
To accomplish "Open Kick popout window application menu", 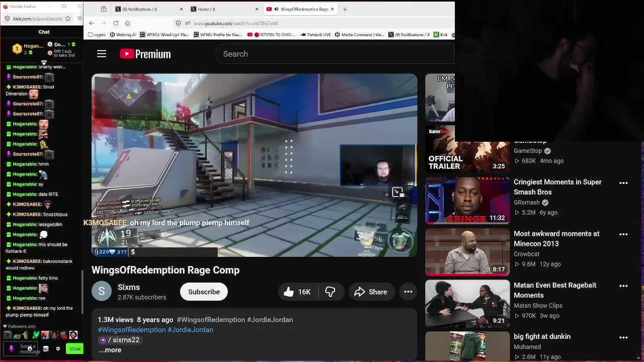I will point(79,19).
